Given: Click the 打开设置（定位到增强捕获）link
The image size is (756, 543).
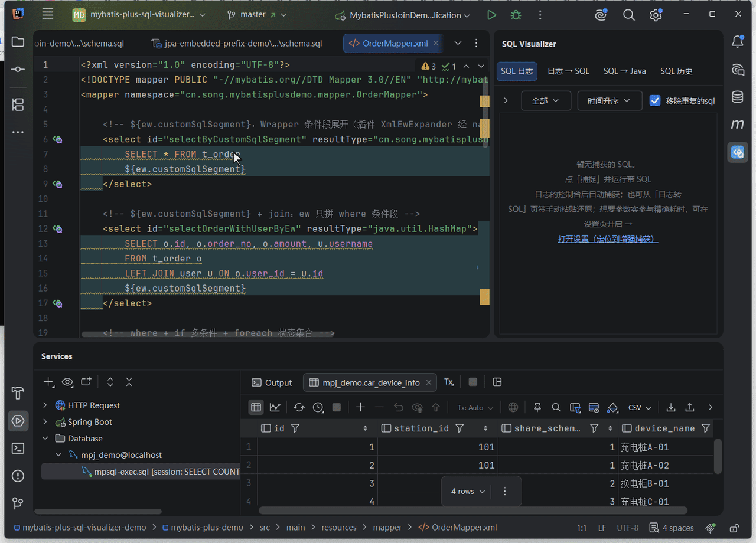Looking at the screenshot, I should tap(608, 239).
